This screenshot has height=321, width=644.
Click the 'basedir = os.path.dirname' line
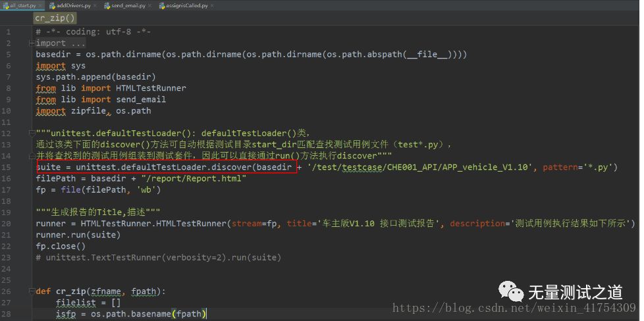[x=252, y=55]
